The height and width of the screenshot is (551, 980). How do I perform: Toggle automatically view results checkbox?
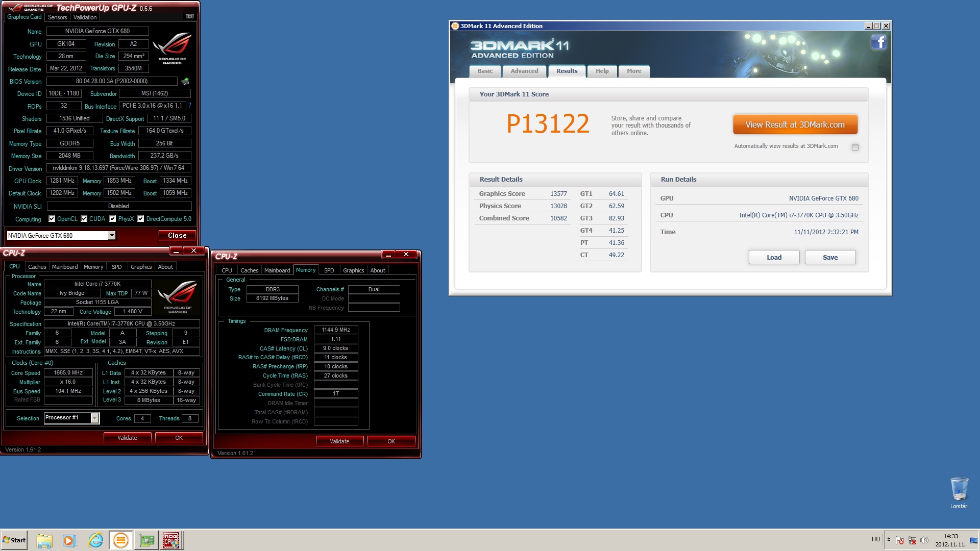(x=855, y=147)
